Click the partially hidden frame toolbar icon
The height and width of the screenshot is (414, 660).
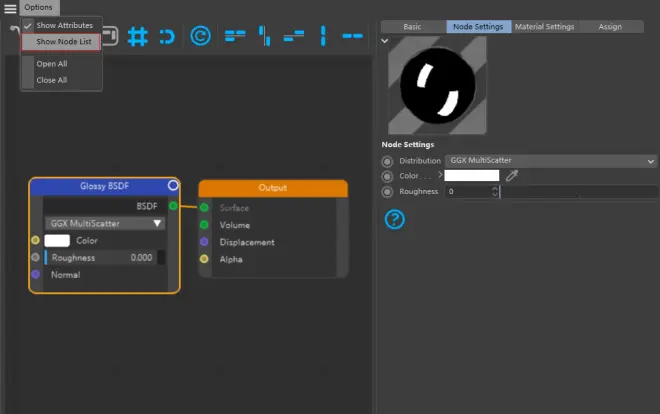(111, 36)
